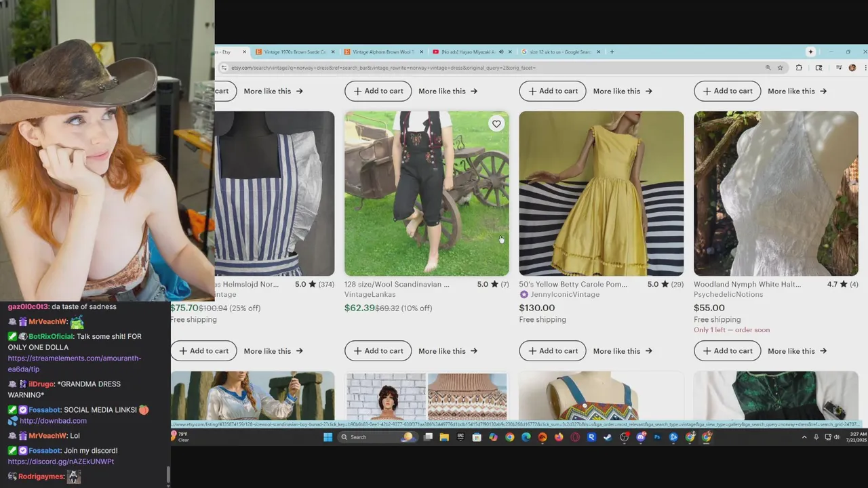Viewport: 868px width, 488px height.
Task: Click Only 1 left — order soon text
Action: 732,330
